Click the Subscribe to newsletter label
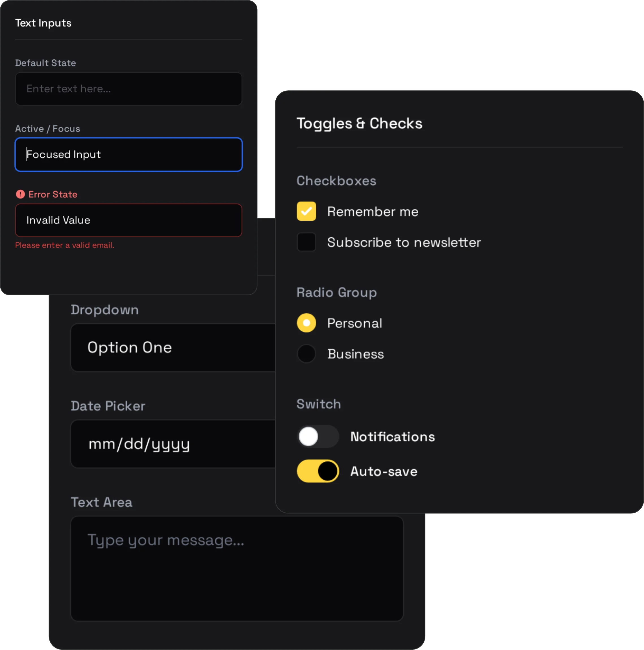 [x=404, y=242]
